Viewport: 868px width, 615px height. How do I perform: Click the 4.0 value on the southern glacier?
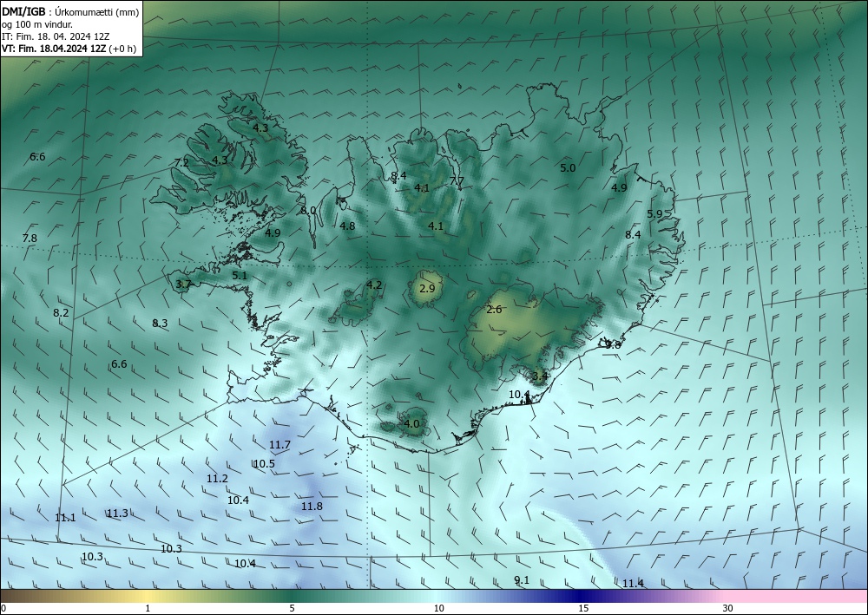[411, 424]
